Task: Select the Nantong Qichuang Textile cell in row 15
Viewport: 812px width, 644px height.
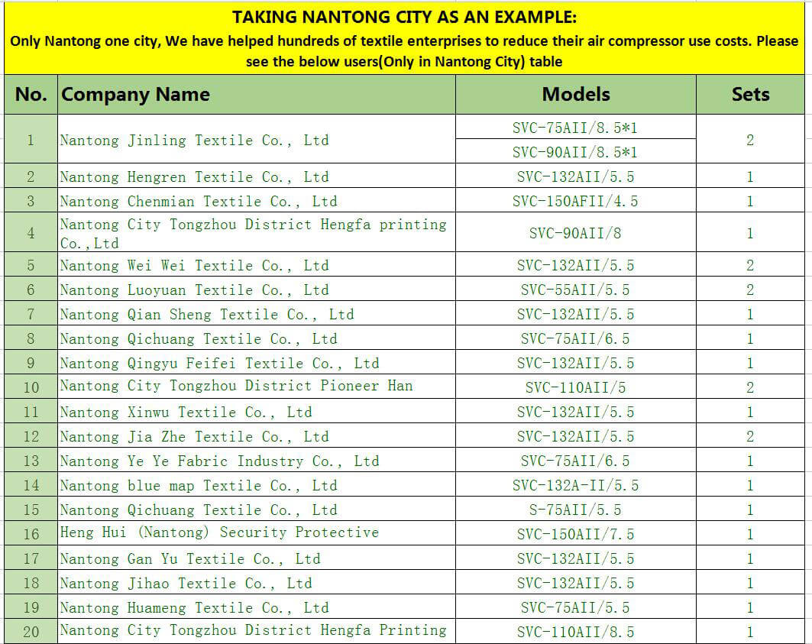Action: [257, 509]
